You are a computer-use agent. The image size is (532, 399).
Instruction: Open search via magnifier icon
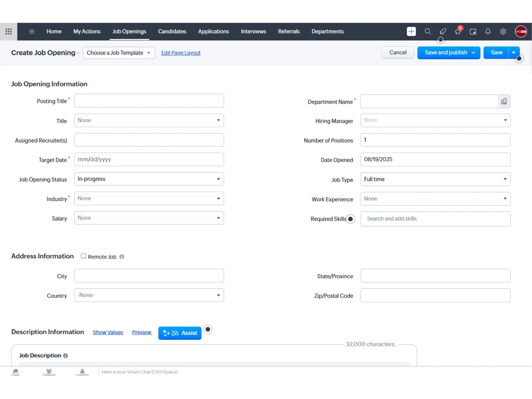tap(428, 32)
